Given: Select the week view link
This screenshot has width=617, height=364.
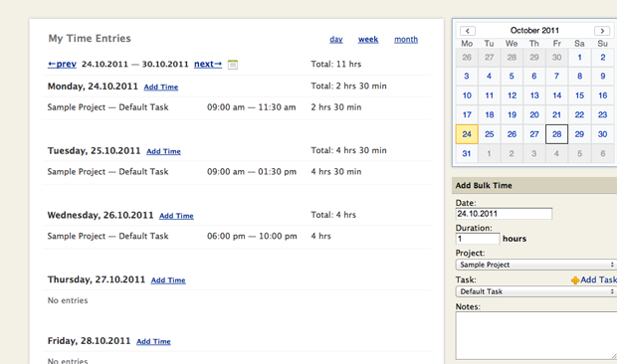Looking at the screenshot, I should pyautogui.click(x=368, y=40).
